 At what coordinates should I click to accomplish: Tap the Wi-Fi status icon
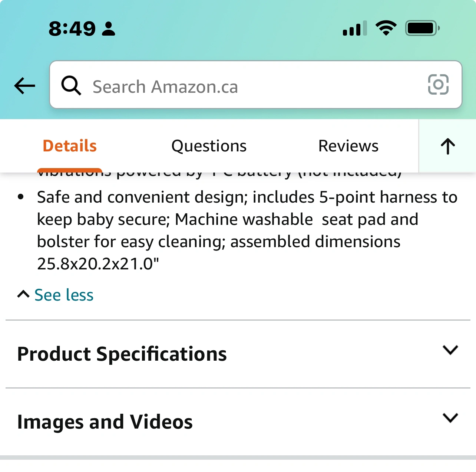tap(386, 28)
